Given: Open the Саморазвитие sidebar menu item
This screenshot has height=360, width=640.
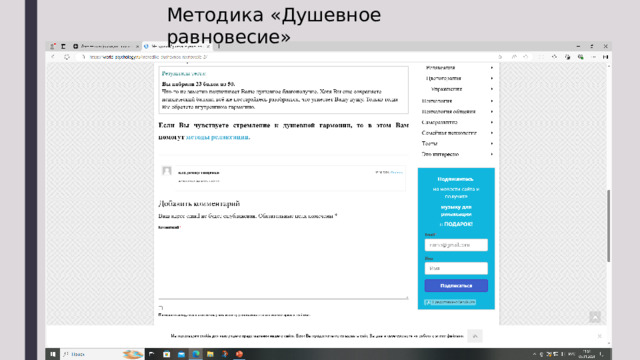Looking at the screenshot, I should pyautogui.click(x=440, y=122).
